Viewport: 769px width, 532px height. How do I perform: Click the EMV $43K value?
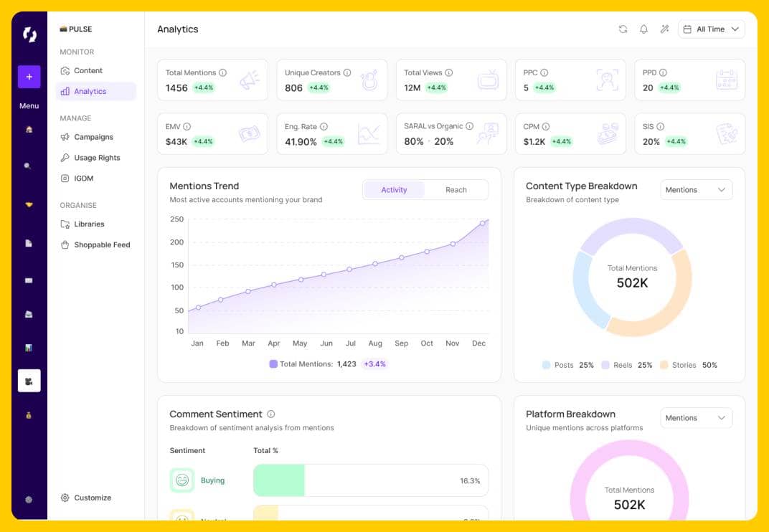pyautogui.click(x=176, y=142)
